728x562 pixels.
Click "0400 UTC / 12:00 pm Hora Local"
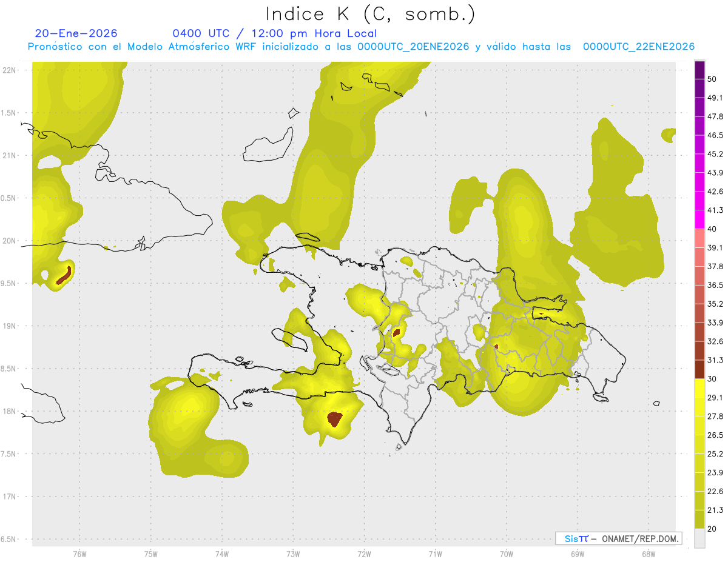pyautogui.click(x=274, y=33)
